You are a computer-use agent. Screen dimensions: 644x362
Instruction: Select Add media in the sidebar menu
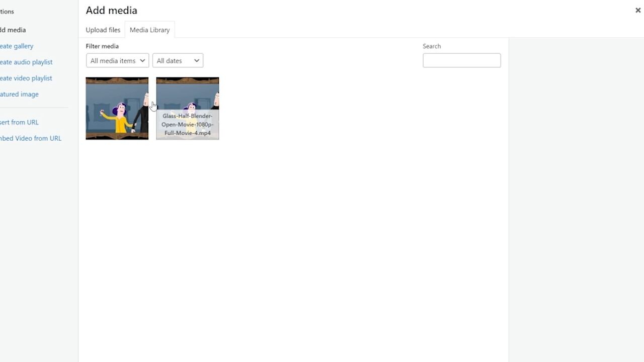(14, 30)
